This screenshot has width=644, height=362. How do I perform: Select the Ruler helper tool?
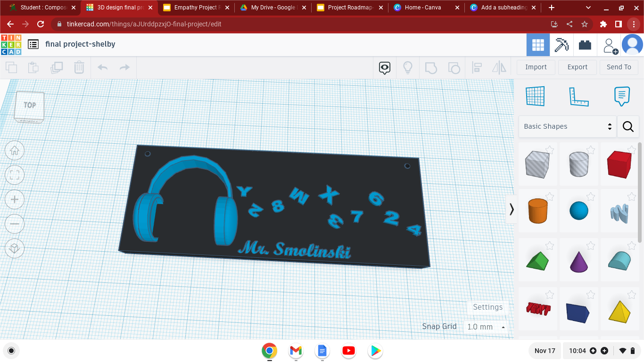click(x=579, y=96)
